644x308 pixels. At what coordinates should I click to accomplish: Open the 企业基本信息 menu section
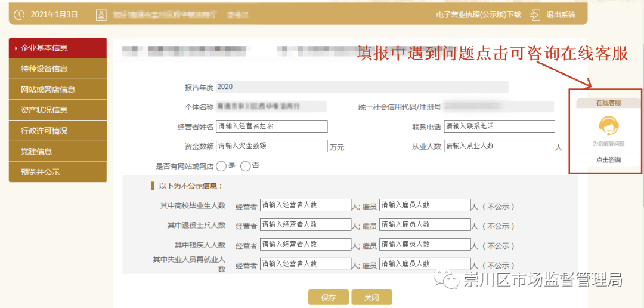[58, 48]
